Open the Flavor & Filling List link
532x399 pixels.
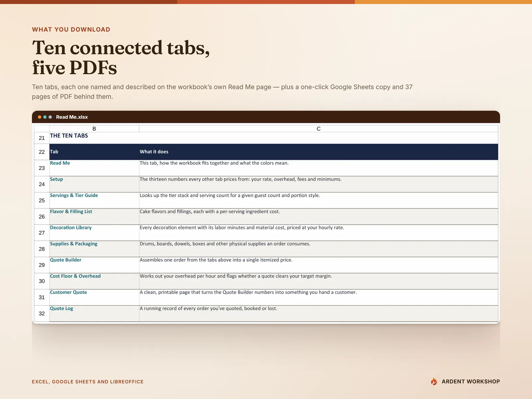pyautogui.click(x=71, y=211)
